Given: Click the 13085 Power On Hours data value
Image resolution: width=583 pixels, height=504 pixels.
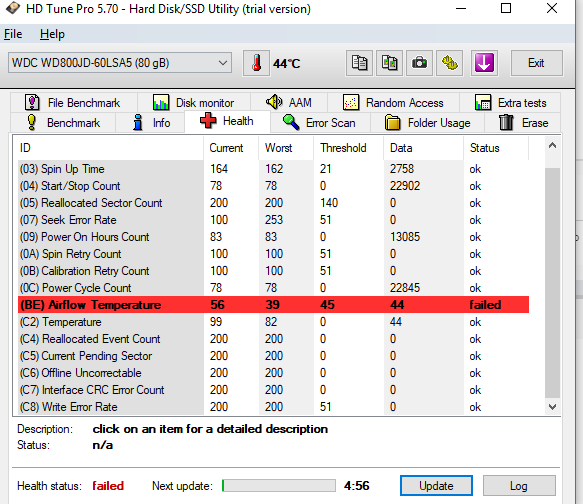Looking at the screenshot, I should (x=405, y=237).
